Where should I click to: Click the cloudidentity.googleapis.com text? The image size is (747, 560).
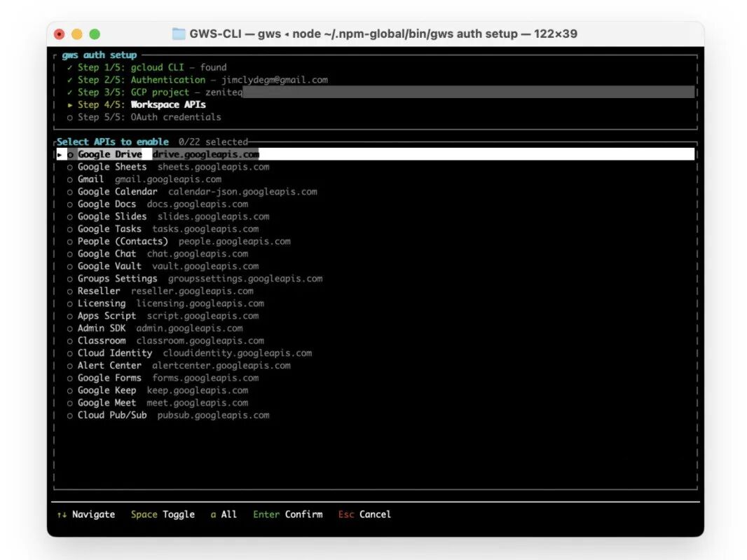click(x=238, y=353)
